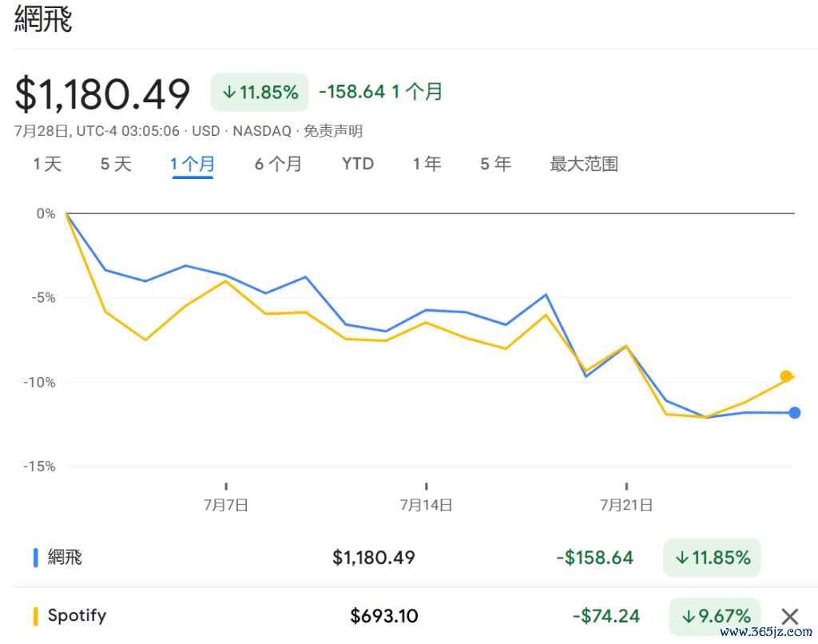Screen dimensions: 818x644
Task: Click the -15% y-axis label
Action: click(39, 467)
